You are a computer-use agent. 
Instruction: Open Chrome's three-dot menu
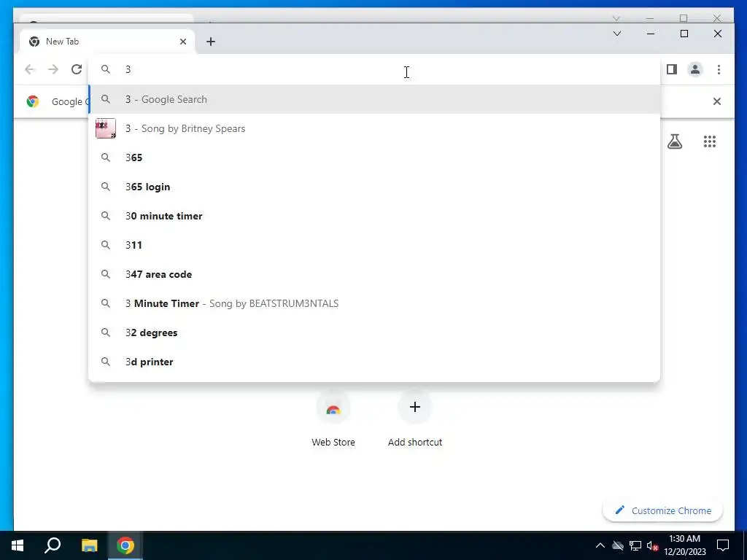(x=719, y=69)
